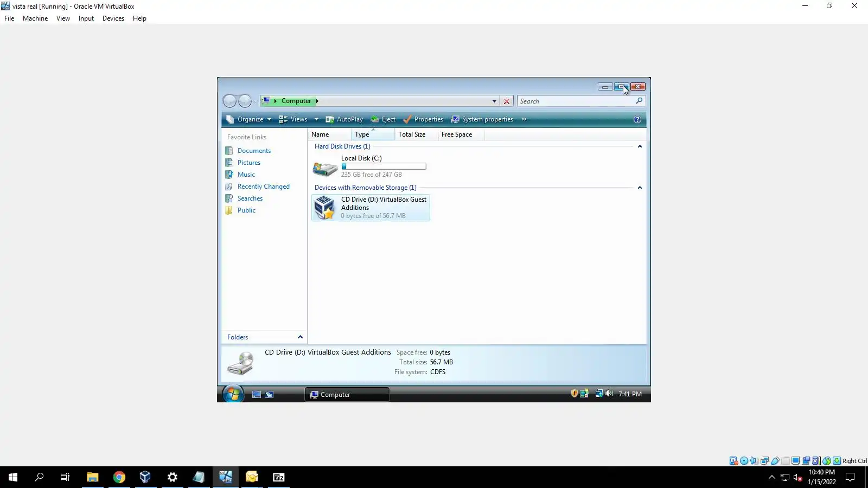Click the drive icon in details pane
The width and height of the screenshot is (868, 488).
(240, 363)
